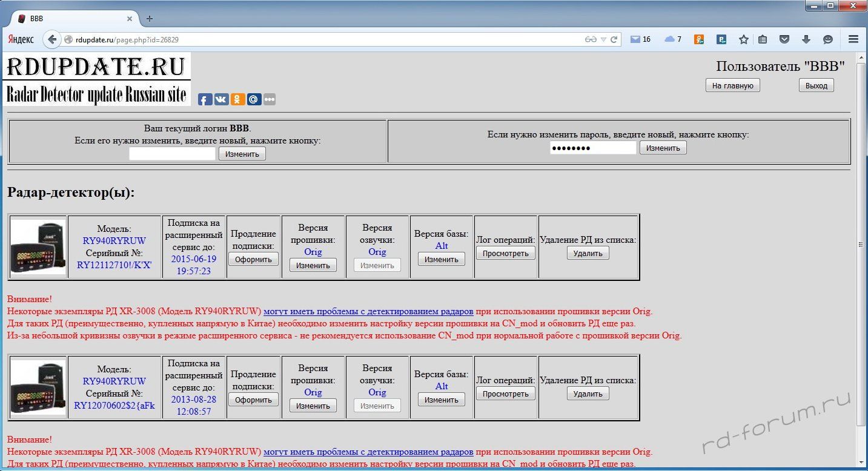Toggle reader view glasses icon
This screenshot has height=471, width=868.
(x=591, y=39)
